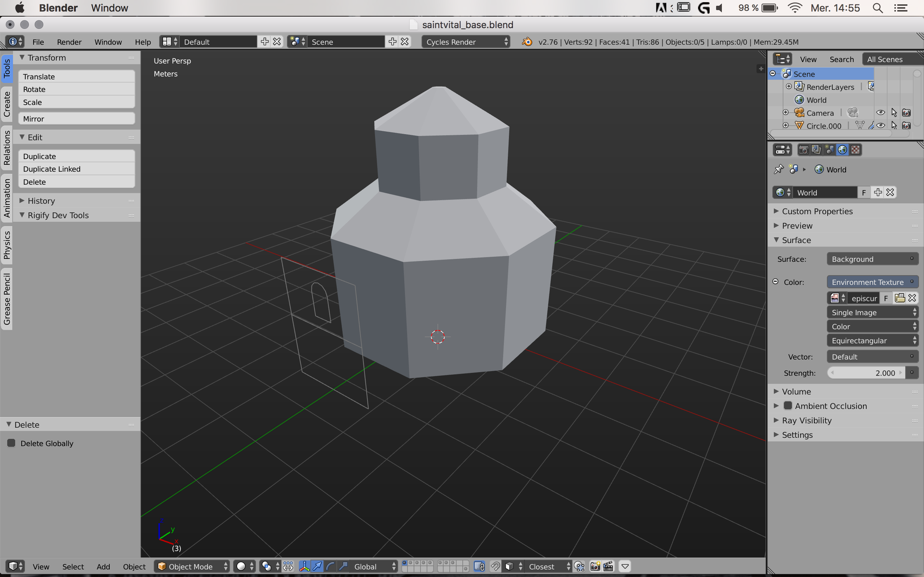This screenshot has width=924, height=577.
Task: Adjust the Strength value slider
Action: pos(866,373)
